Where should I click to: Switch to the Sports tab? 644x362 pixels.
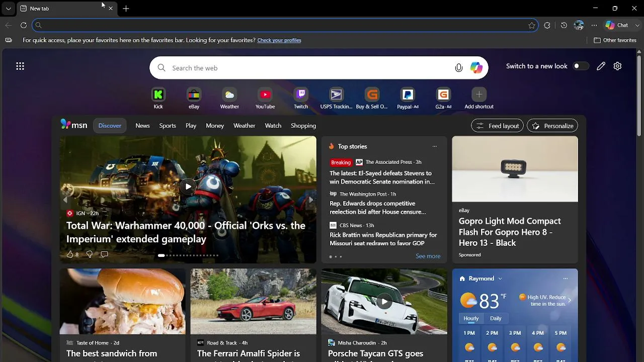[x=168, y=126]
